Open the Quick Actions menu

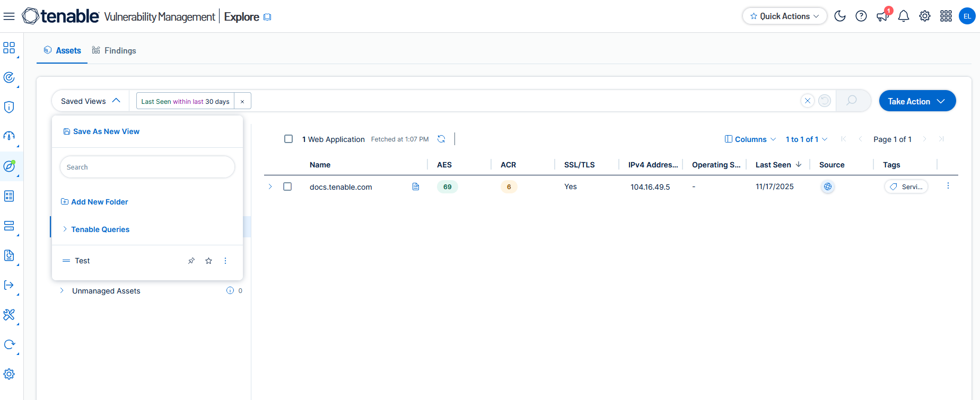click(x=784, y=16)
